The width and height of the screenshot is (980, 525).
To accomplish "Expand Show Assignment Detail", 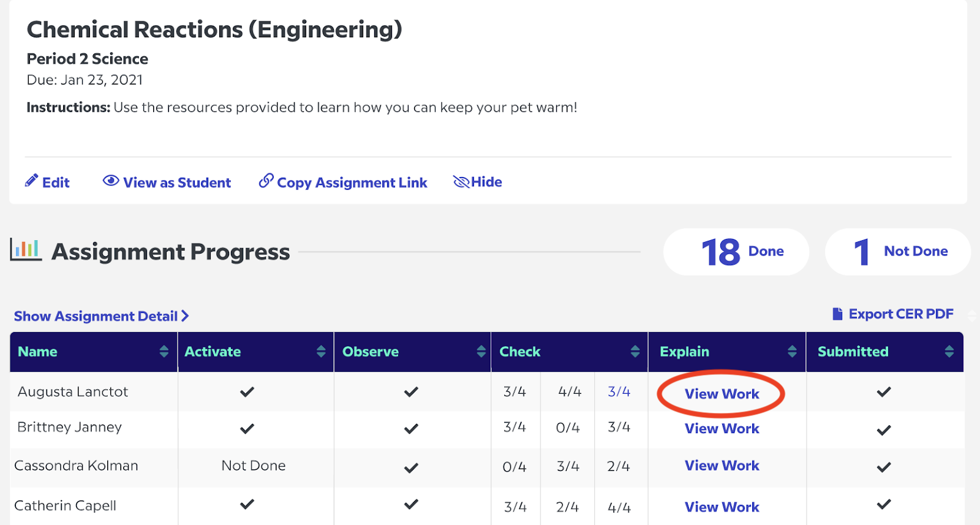I will click(x=102, y=316).
